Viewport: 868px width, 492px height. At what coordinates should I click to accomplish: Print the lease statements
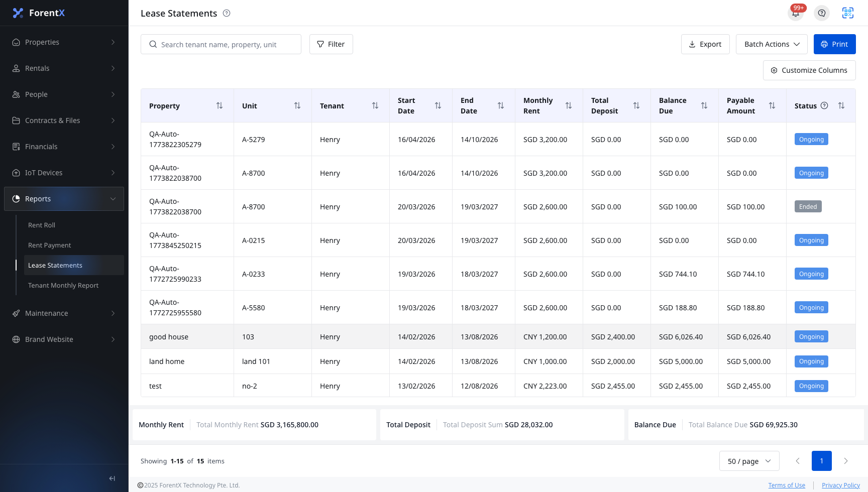tap(834, 44)
